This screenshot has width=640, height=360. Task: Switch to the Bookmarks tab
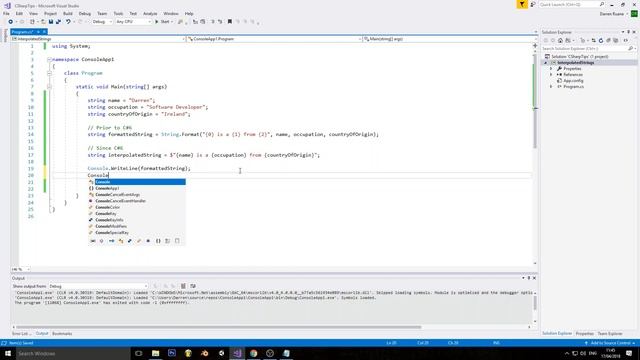pyautogui.click(x=62, y=333)
